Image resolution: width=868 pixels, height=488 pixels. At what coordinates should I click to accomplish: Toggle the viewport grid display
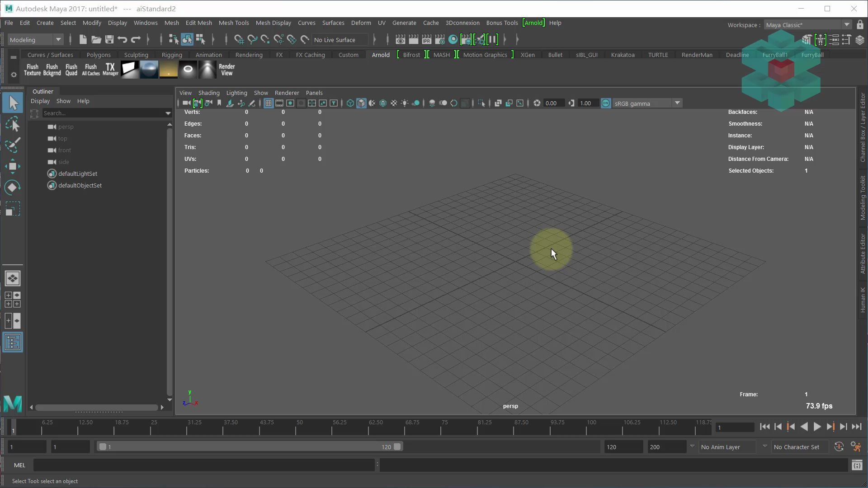tap(269, 103)
